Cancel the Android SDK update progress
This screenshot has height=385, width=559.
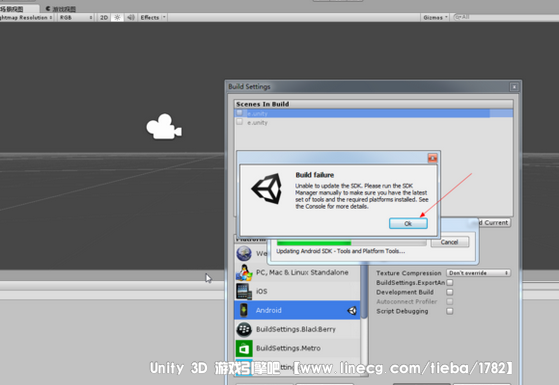click(x=450, y=242)
